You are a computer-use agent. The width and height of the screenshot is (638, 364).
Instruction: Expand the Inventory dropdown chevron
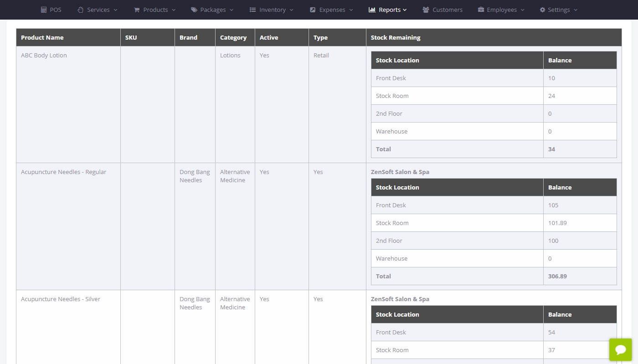[x=291, y=10]
